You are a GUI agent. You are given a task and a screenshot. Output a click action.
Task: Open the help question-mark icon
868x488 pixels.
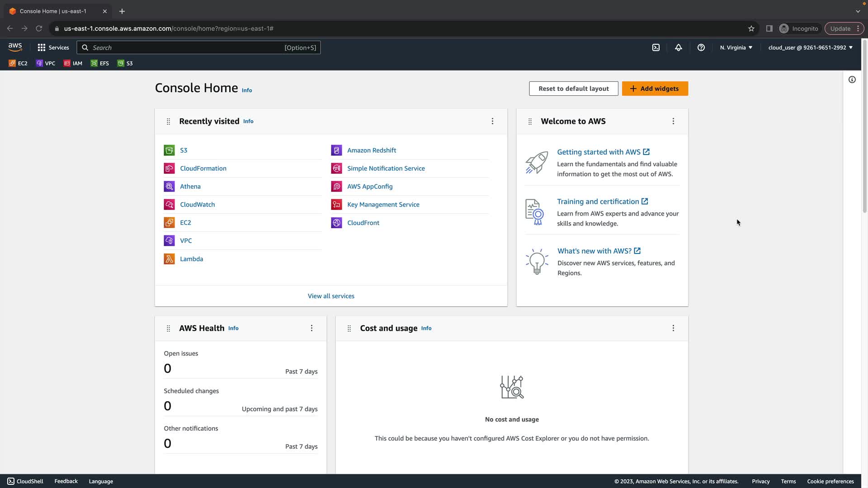point(701,47)
